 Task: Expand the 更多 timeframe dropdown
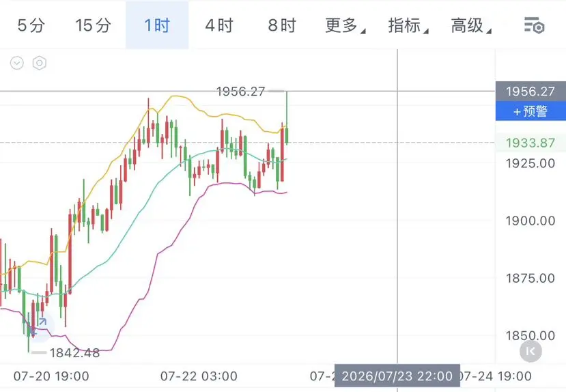pyautogui.click(x=345, y=26)
